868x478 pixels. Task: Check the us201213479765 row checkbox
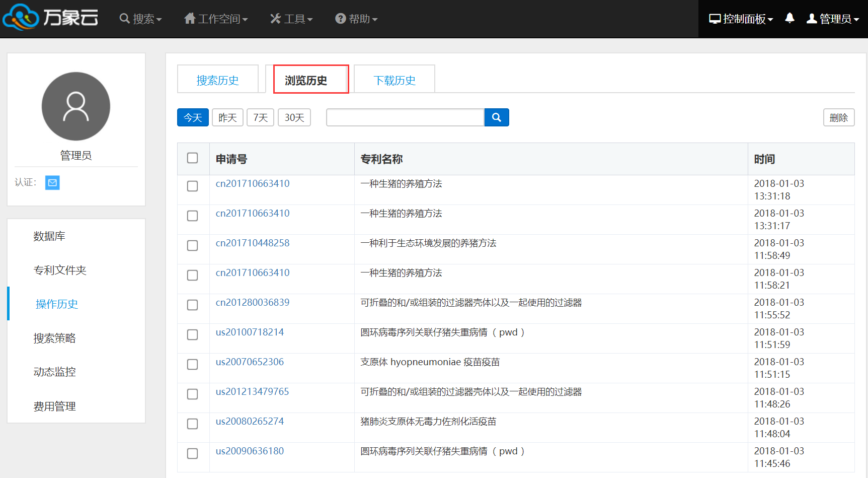pos(192,394)
